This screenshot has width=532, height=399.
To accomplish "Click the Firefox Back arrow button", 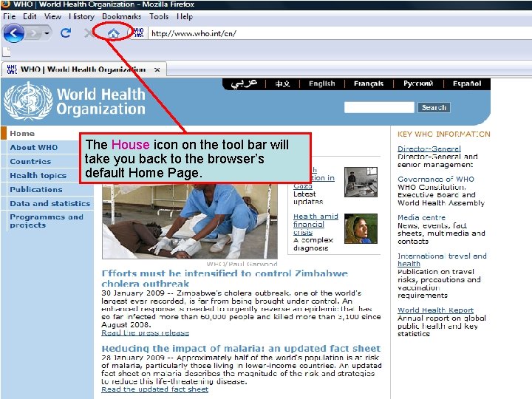I will coord(13,33).
